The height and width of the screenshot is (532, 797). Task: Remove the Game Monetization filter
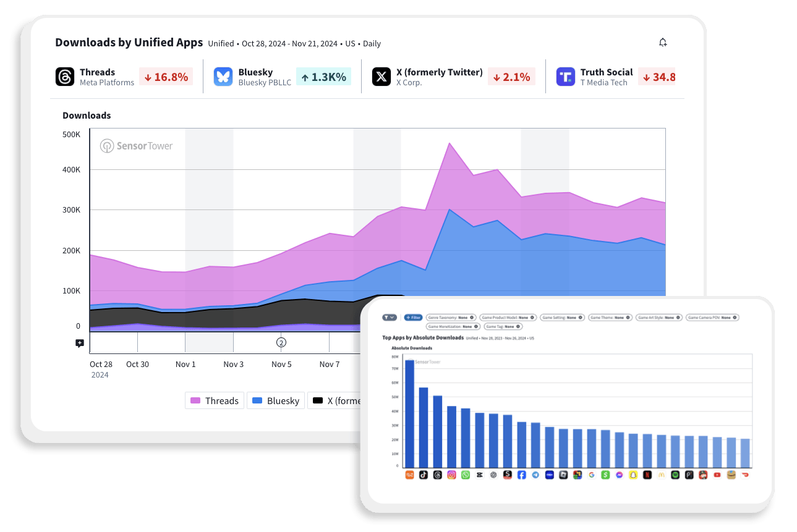(477, 326)
